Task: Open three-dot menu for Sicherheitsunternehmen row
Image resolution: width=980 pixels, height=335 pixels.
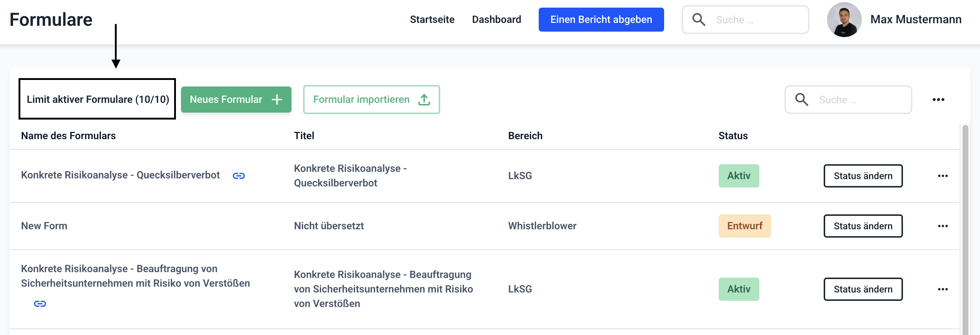Action: pos(942,289)
